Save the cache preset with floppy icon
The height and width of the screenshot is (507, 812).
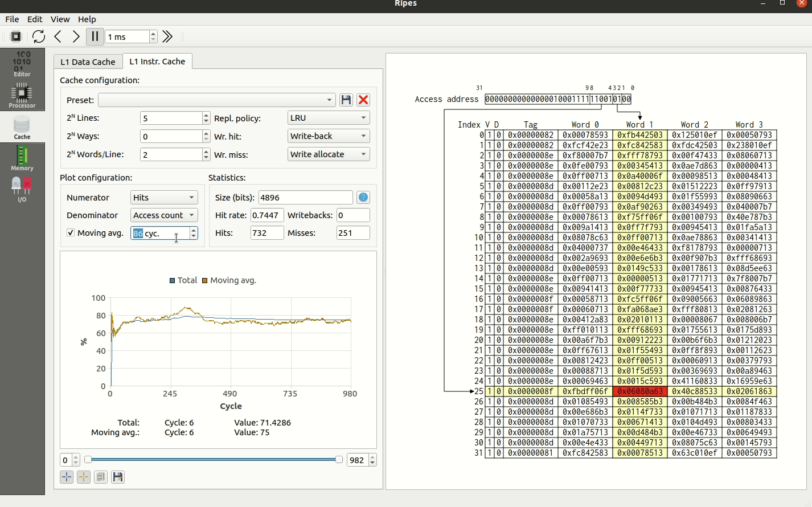[346, 100]
